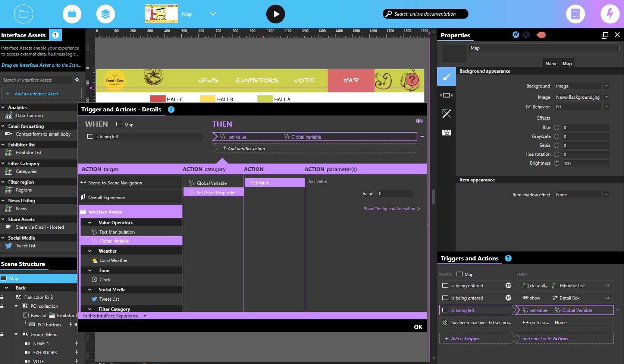Click the layers stack icon in toolbar
Image resolution: width=624 pixels, height=364 pixels.
click(106, 14)
